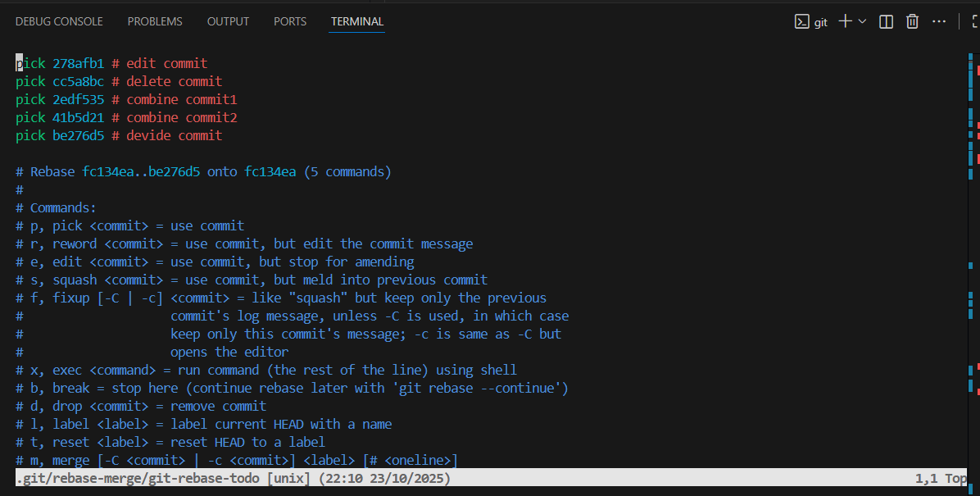Select the TERMINAL tab
The image size is (980, 496).
pyautogui.click(x=357, y=21)
